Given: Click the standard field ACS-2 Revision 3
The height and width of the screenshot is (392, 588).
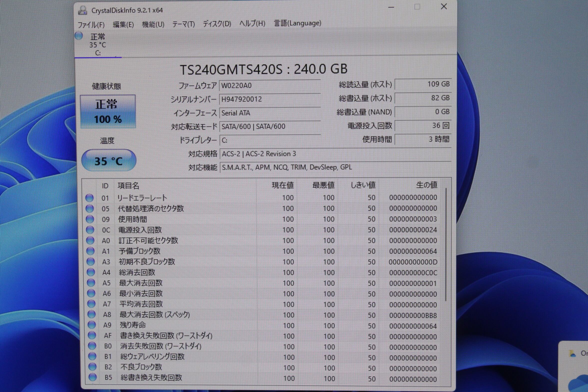Looking at the screenshot, I should pos(335,154).
